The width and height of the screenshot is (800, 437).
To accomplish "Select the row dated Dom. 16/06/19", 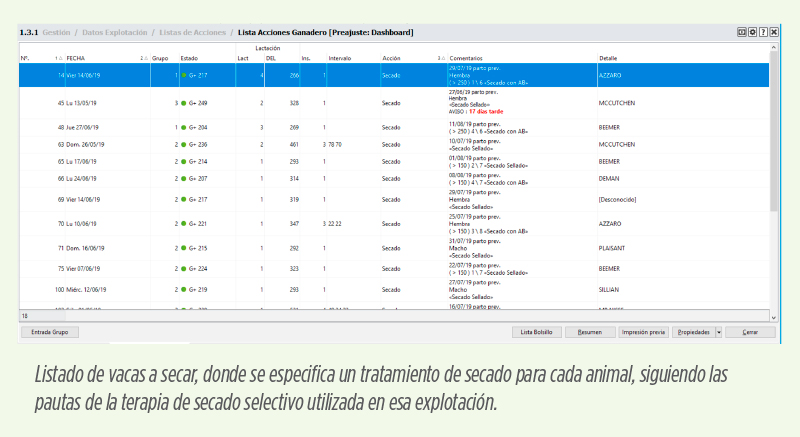I will coord(394,248).
